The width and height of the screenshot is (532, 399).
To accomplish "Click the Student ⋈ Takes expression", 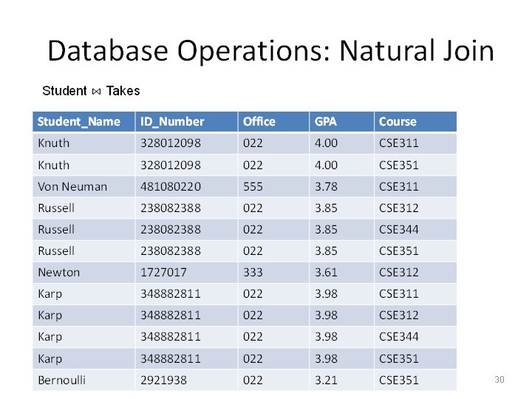I will coord(91,91).
